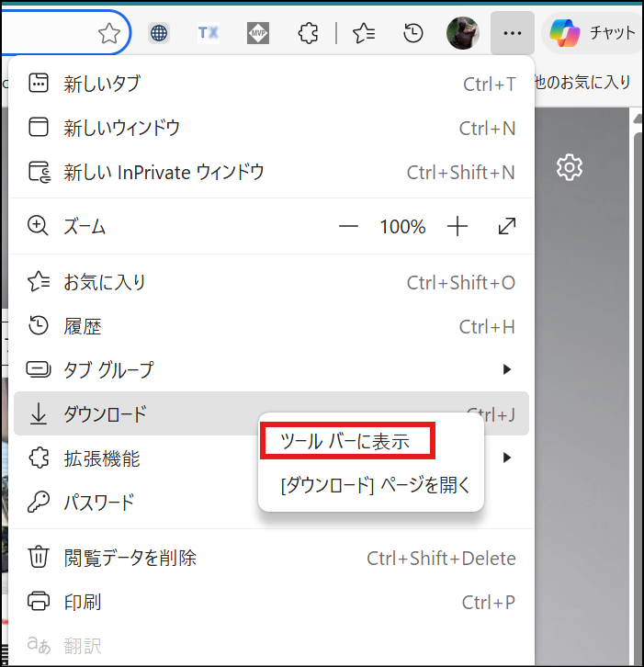Viewport: 644px width, 667px height.
Task: Click the tab group icon
Action: tap(39, 369)
